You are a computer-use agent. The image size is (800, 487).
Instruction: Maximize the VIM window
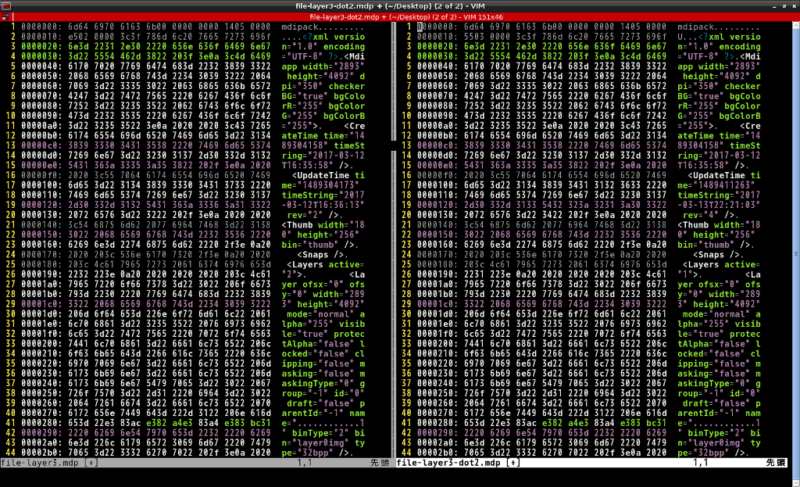click(x=785, y=6)
